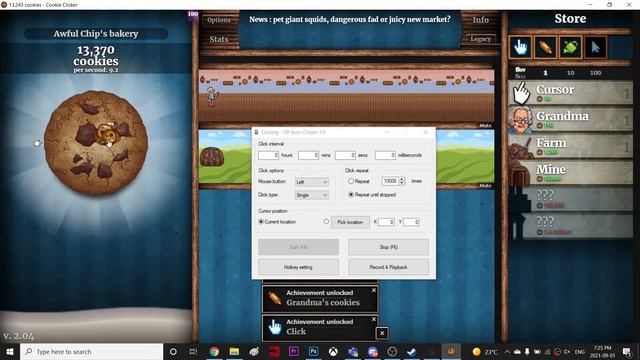Click the taskbar search box
The image size is (640, 360).
tap(91, 351)
